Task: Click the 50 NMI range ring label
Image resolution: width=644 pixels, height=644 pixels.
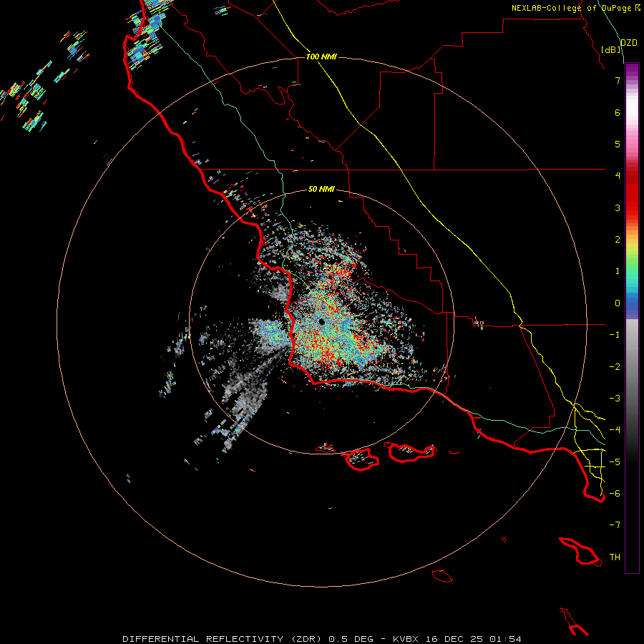Action: point(321,189)
